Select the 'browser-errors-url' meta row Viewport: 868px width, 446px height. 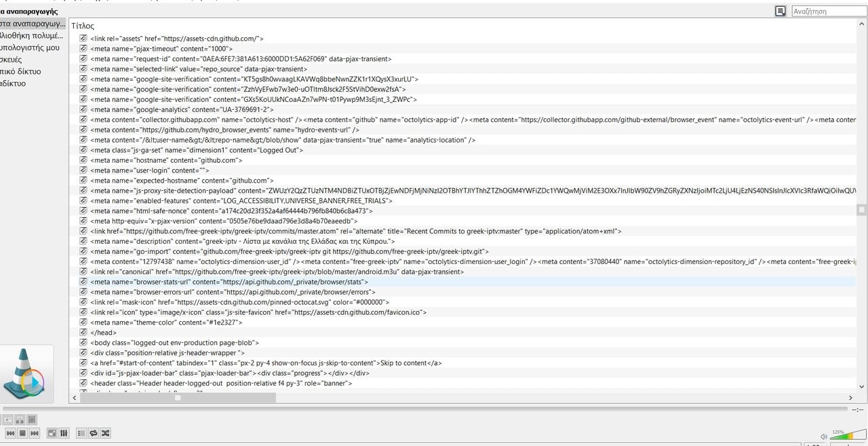click(463, 292)
